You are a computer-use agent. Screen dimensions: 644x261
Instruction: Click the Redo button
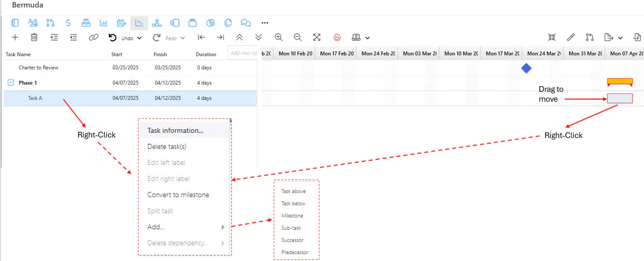(164, 38)
